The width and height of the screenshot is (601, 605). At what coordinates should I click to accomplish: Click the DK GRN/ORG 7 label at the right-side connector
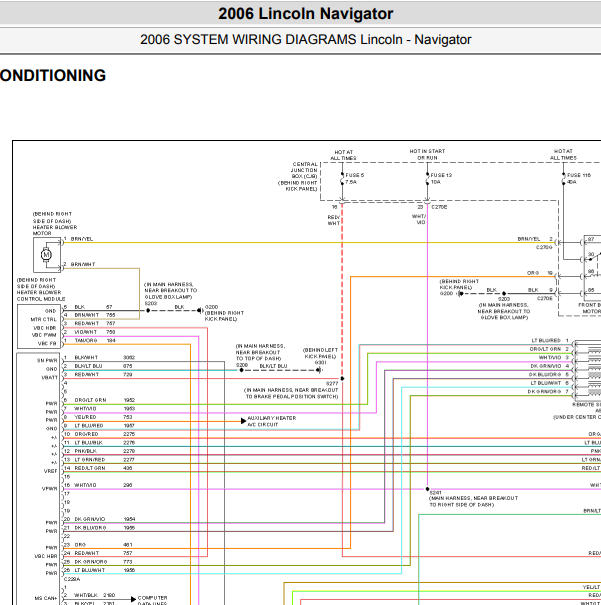[548, 392]
